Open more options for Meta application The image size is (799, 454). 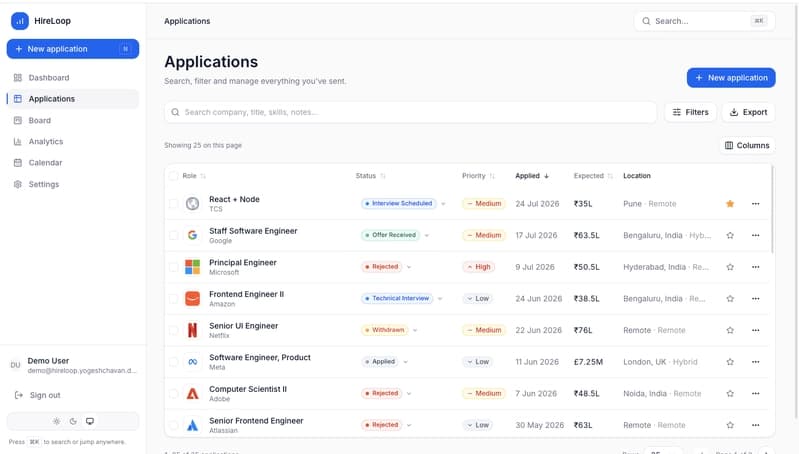[x=756, y=362]
